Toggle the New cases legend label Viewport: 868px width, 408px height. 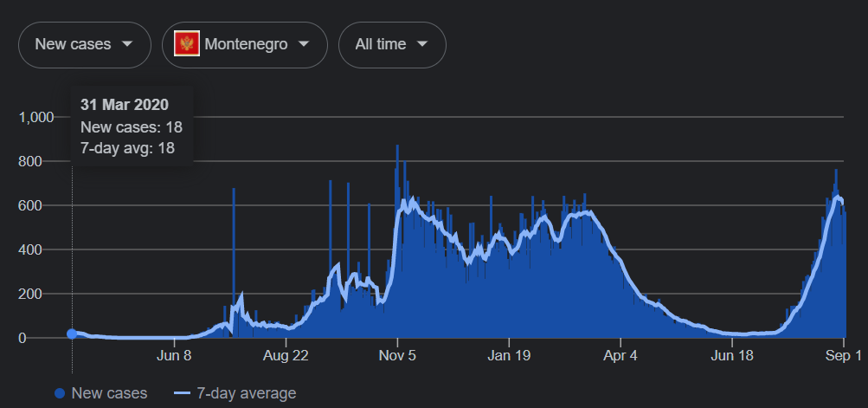click(x=109, y=393)
